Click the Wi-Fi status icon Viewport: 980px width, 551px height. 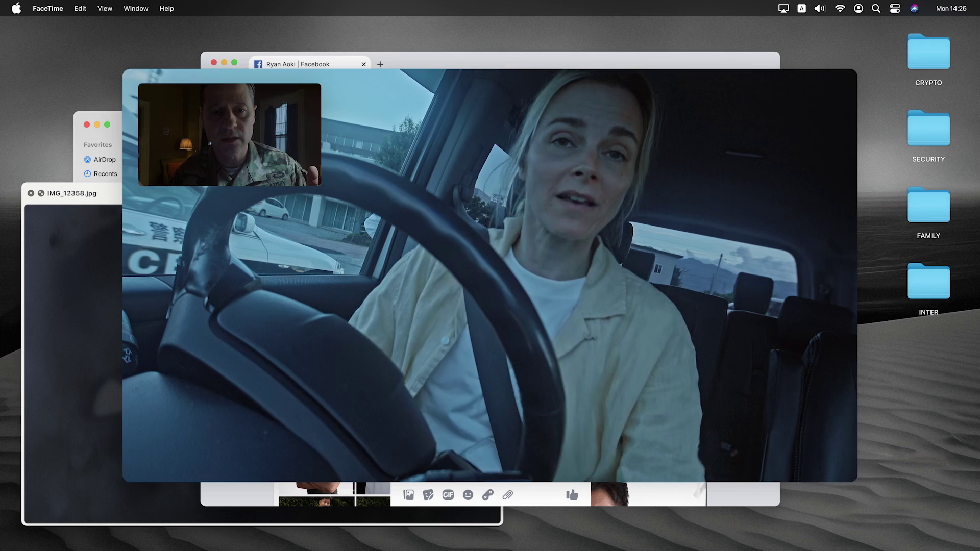click(x=840, y=8)
